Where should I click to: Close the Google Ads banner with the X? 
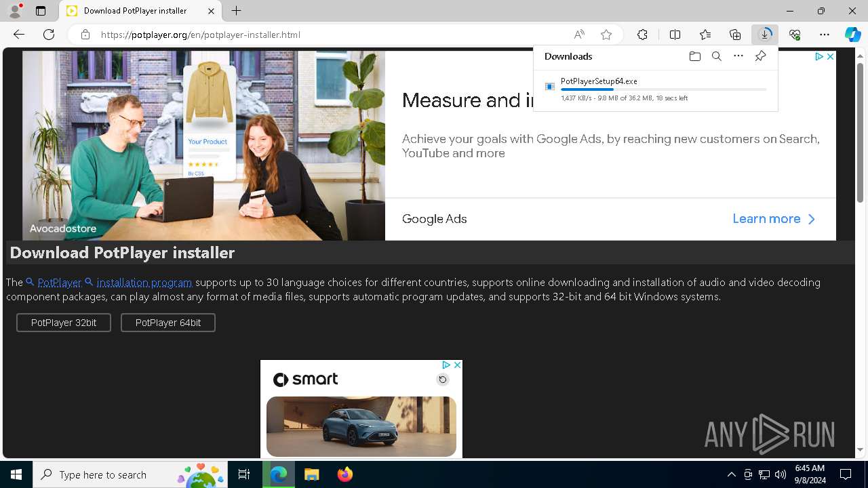click(830, 57)
